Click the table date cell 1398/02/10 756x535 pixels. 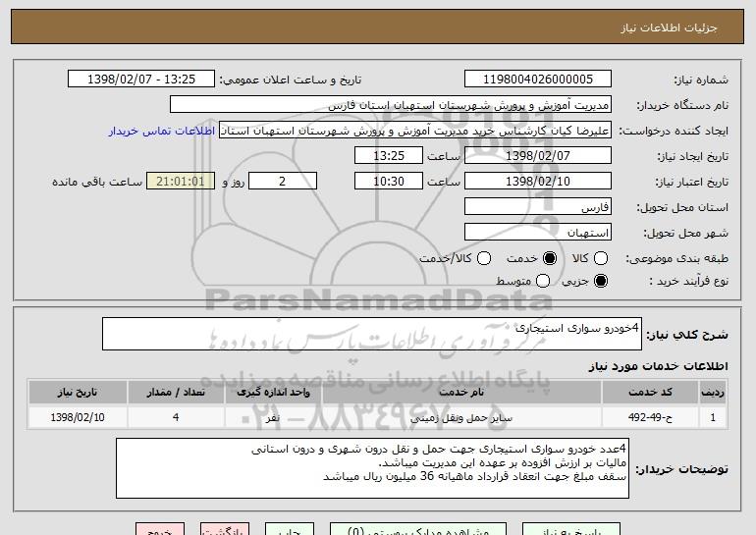point(78,417)
